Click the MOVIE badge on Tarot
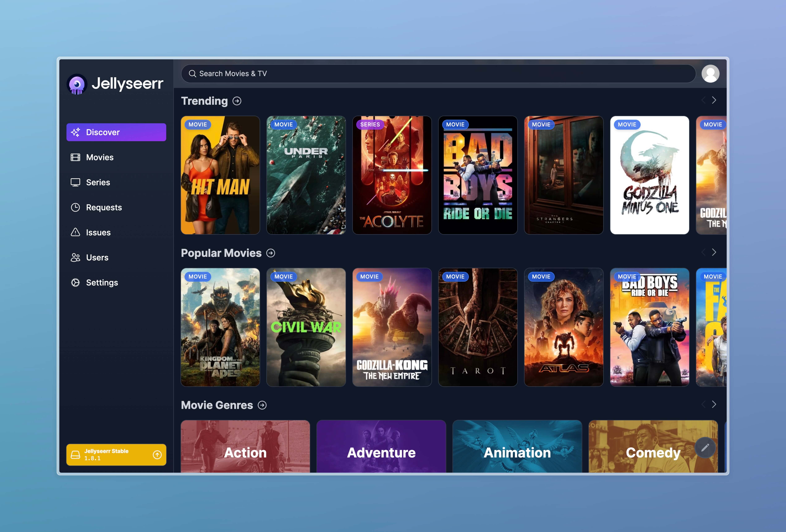Viewport: 786px width, 532px height. coord(455,277)
